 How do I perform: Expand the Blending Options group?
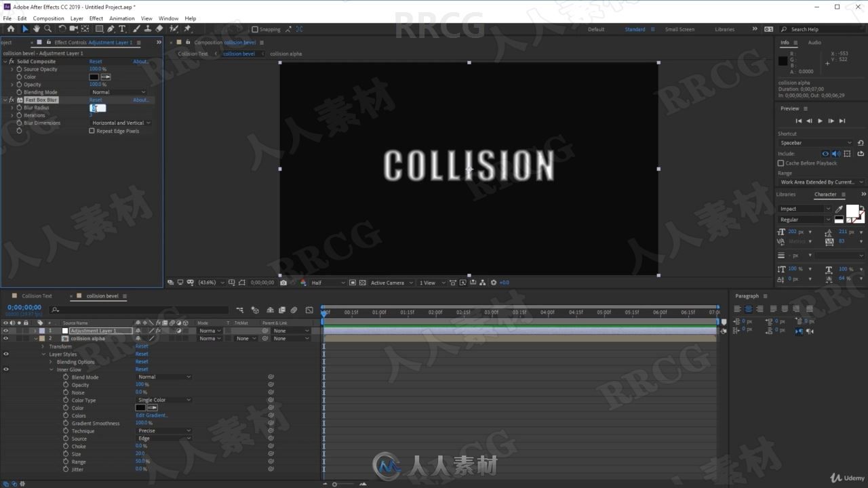pyautogui.click(x=51, y=362)
